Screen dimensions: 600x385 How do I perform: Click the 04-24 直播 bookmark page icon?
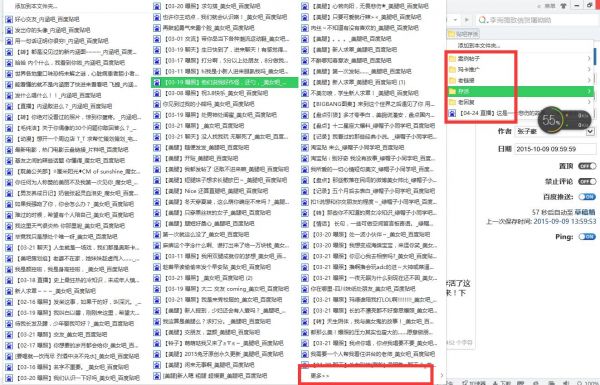pyautogui.click(x=452, y=113)
